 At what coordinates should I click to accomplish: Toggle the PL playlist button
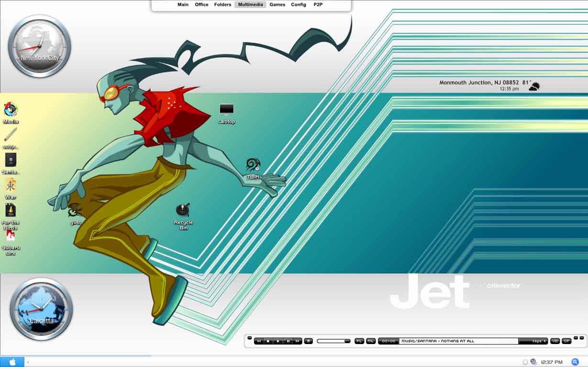point(359,341)
